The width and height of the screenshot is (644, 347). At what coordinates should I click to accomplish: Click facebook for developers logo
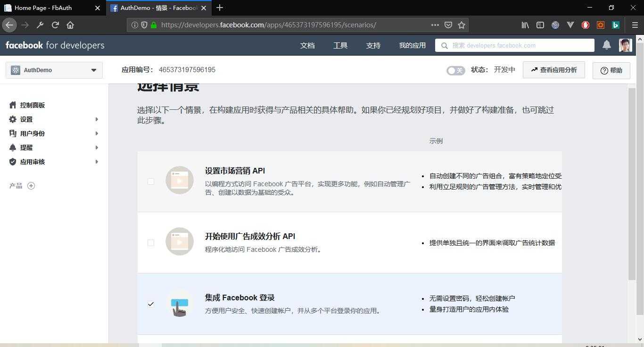click(x=55, y=45)
